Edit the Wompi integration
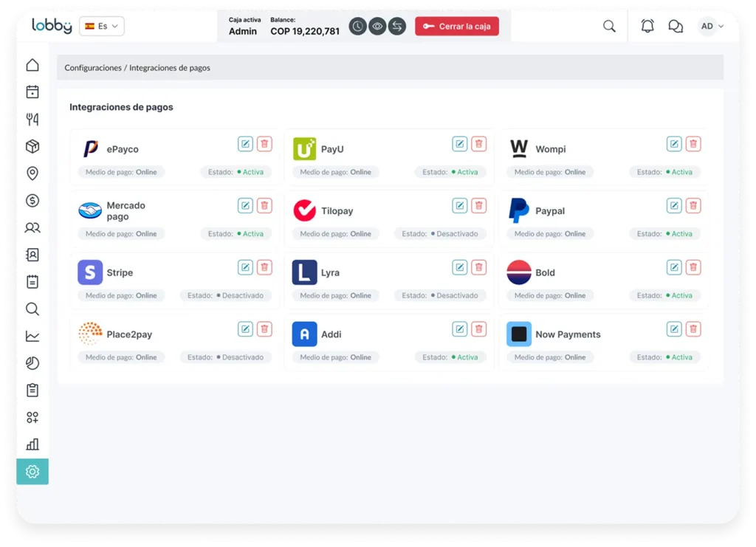 [x=674, y=144]
